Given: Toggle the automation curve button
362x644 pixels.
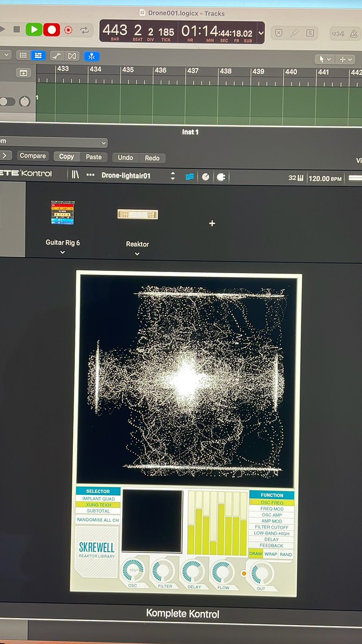Looking at the screenshot, I should tap(57, 55).
